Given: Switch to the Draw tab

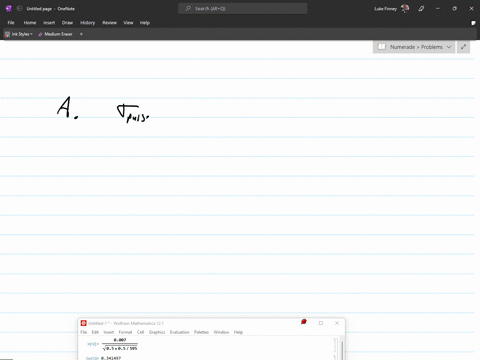Looking at the screenshot, I should [67, 23].
